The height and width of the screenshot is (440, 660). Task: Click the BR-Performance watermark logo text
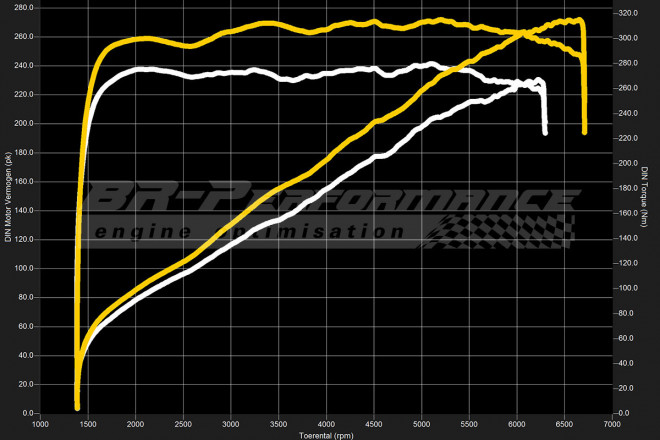pos(330,197)
